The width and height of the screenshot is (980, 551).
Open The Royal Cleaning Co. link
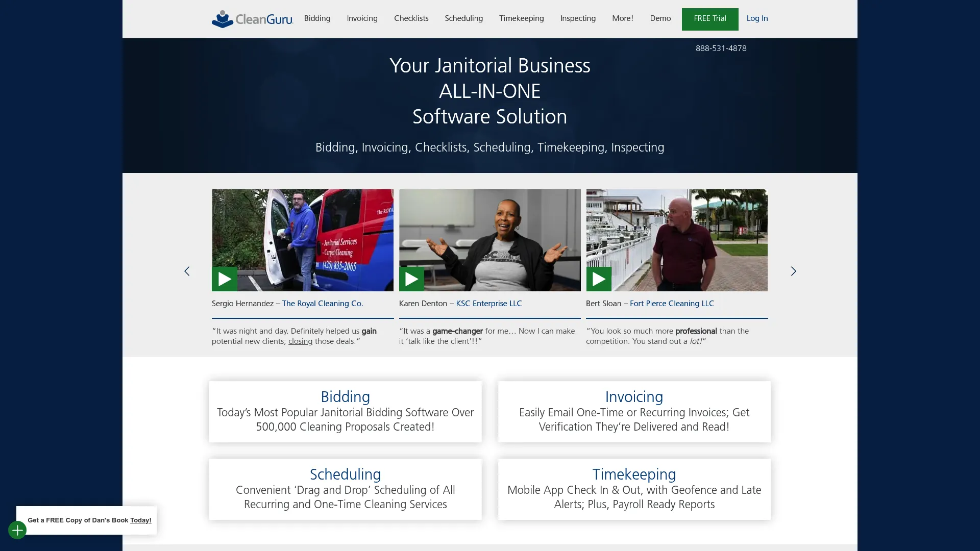(323, 304)
